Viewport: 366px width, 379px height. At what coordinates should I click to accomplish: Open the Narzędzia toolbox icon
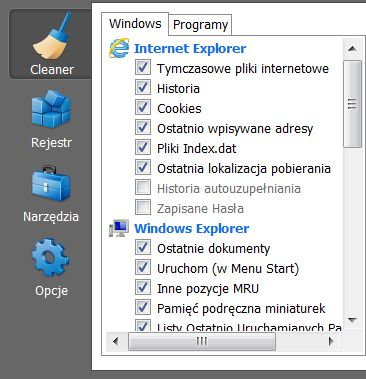point(51,184)
